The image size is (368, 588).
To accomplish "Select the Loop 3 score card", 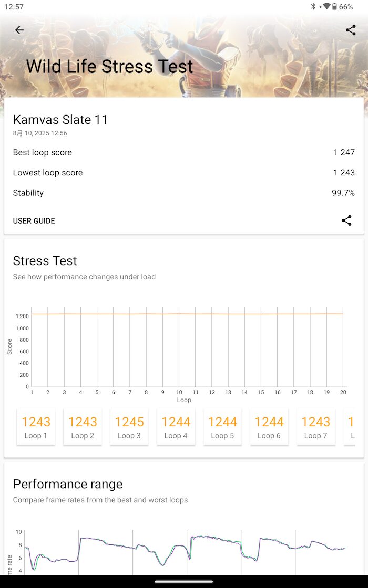I will [129, 427].
